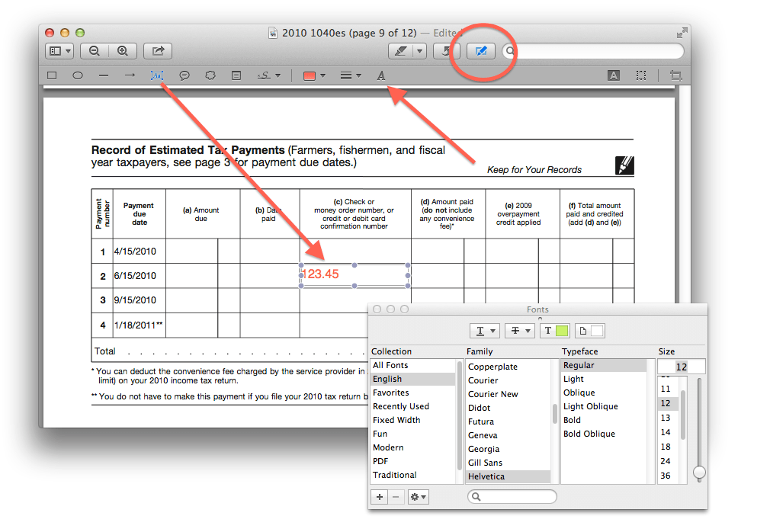Image resolution: width=770 pixels, height=532 pixels.
Task: Pick the text box annotation tool
Action: tap(157, 75)
